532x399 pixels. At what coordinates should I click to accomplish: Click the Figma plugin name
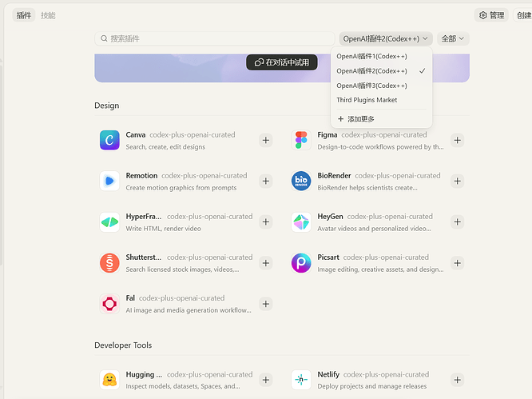327,135
